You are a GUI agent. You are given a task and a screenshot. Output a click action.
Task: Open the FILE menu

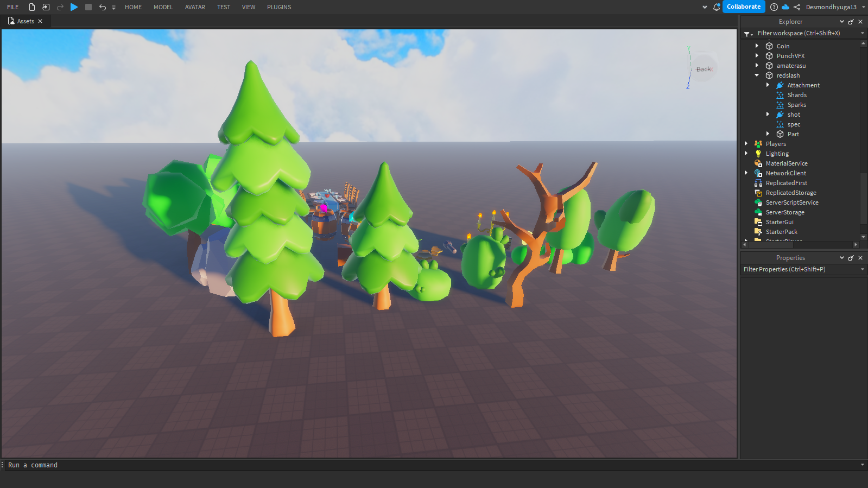13,7
